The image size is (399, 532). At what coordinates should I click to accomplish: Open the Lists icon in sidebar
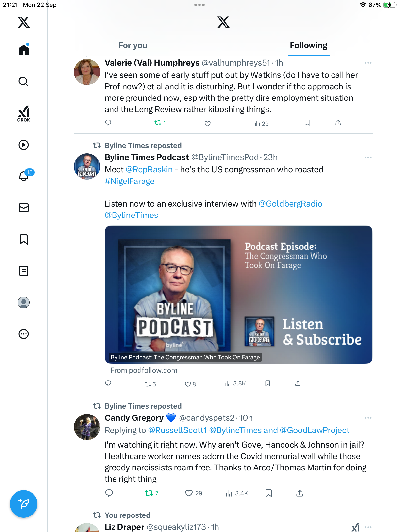pos(24,271)
